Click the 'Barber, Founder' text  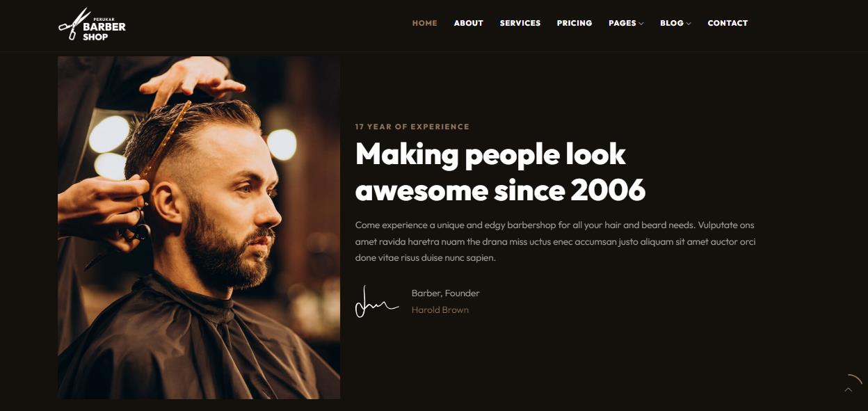[x=445, y=293]
